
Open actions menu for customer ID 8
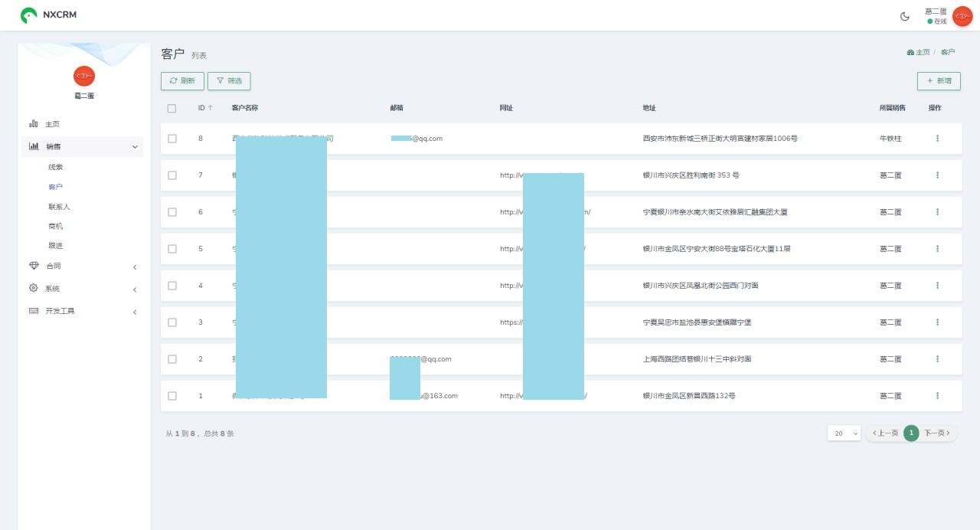pyautogui.click(x=937, y=139)
